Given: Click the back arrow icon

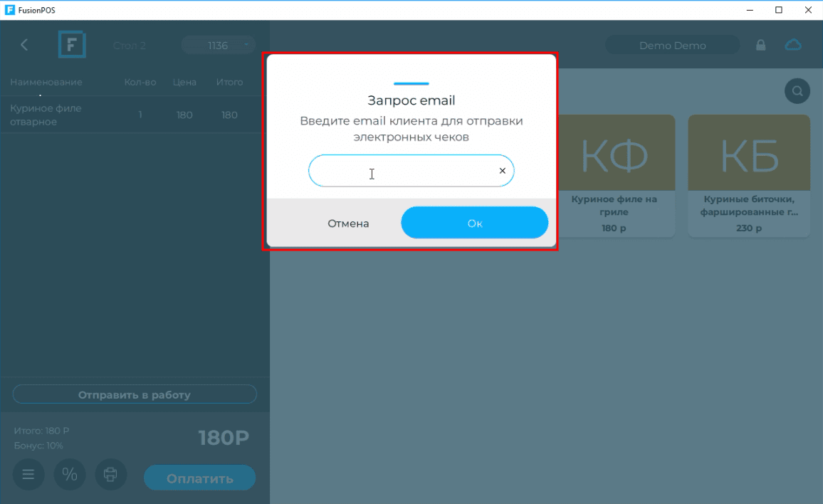Looking at the screenshot, I should [x=24, y=45].
